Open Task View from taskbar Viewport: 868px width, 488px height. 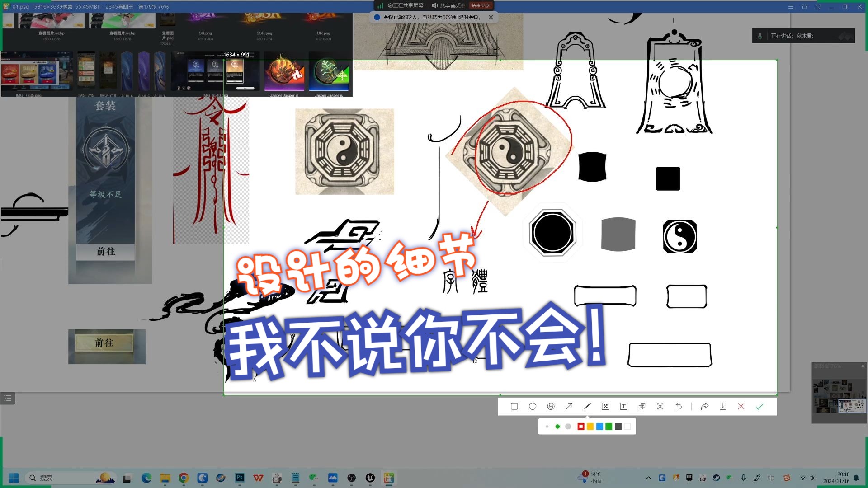(x=127, y=478)
